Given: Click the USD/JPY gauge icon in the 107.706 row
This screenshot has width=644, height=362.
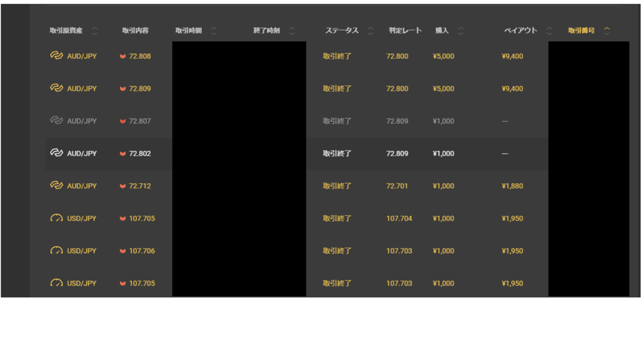Looking at the screenshot, I should pyautogui.click(x=56, y=250).
